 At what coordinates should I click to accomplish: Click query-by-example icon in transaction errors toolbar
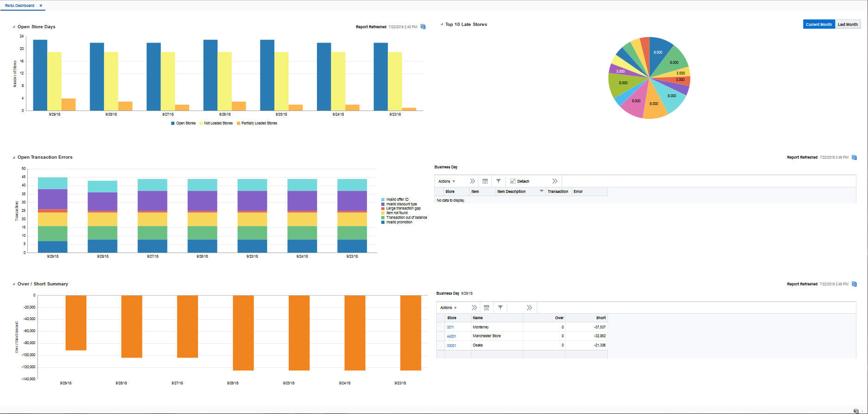485,181
